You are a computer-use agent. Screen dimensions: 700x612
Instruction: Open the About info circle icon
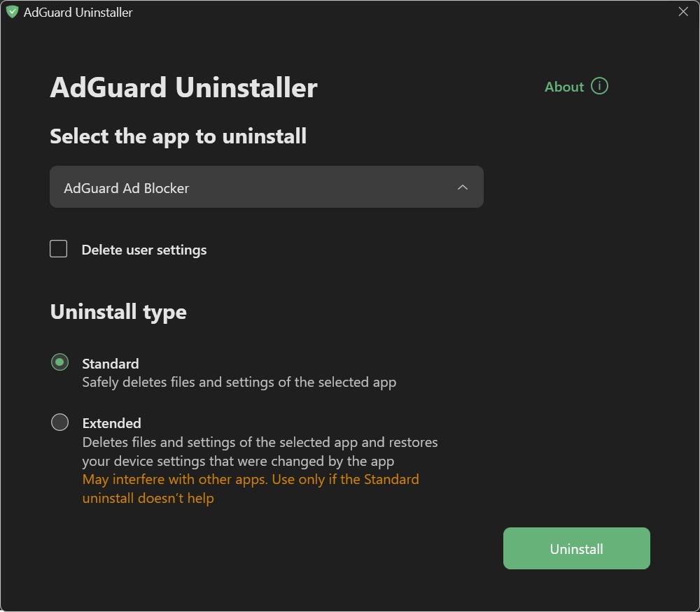coord(599,86)
